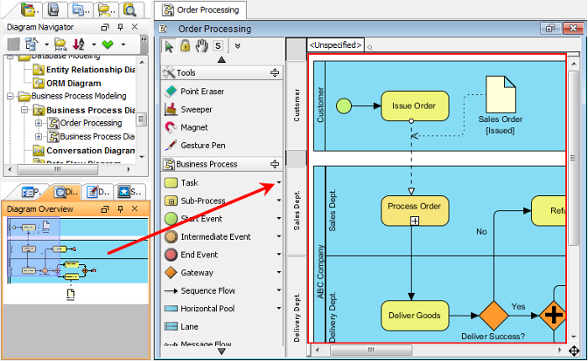Pick the Start Event shape
Screen dimensions: 588x361
pos(193,219)
